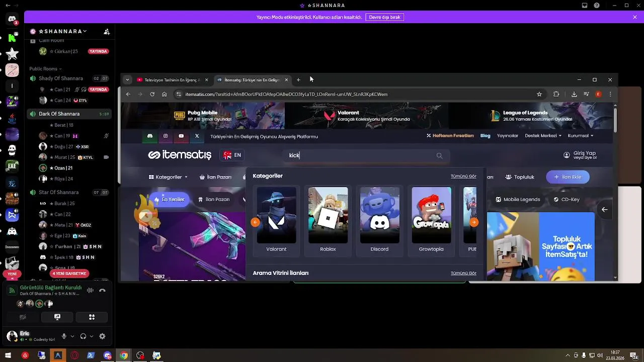Expand microphone input options arrow
The image size is (644, 362).
click(72, 336)
